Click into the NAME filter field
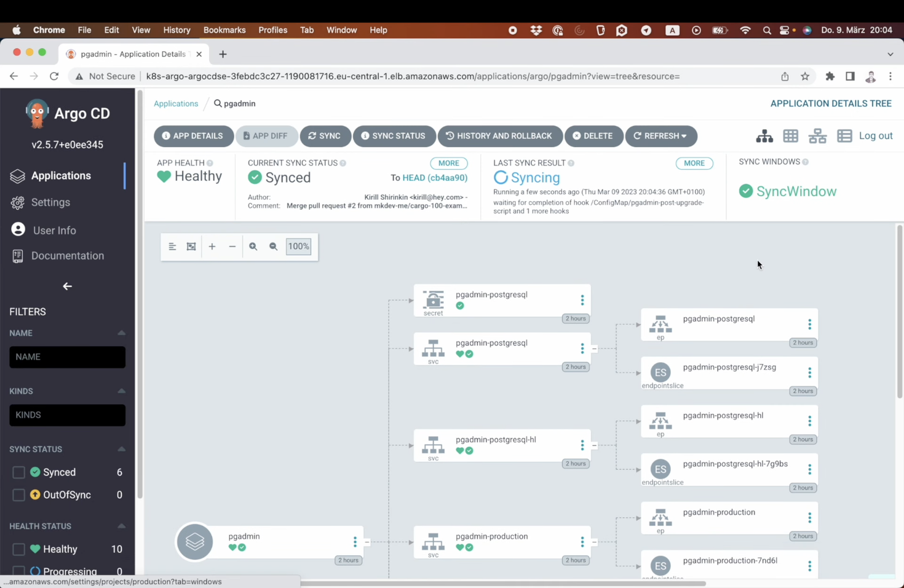 [x=67, y=357]
